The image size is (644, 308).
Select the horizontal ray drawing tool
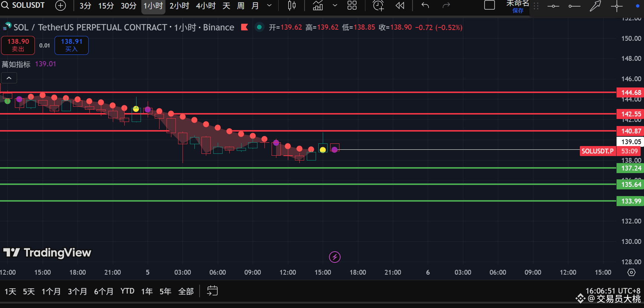(x=574, y=6)
